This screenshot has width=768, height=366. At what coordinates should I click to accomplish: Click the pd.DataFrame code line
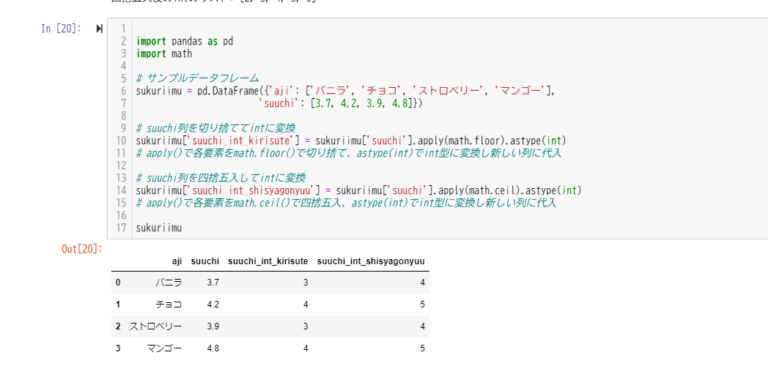coord(346,91)
